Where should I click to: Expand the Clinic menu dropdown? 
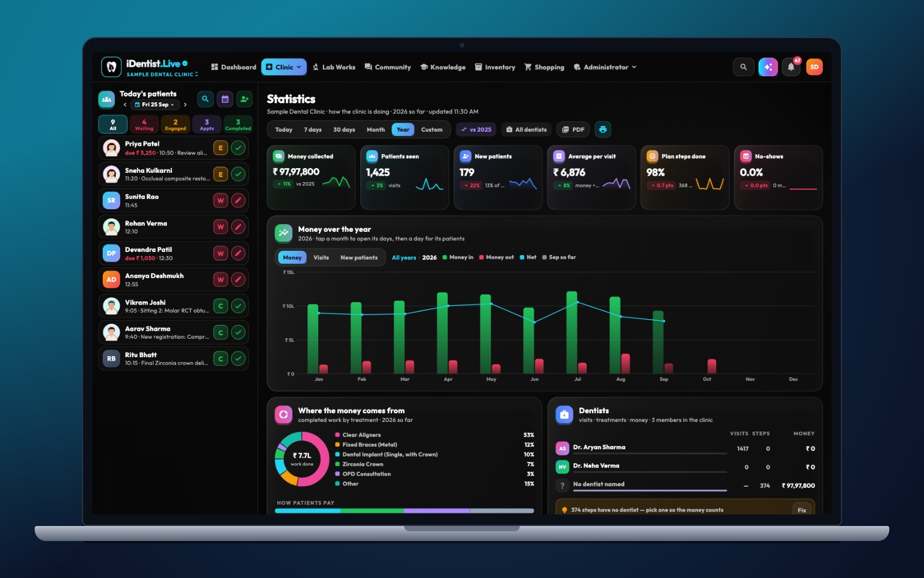(x=284, y=67)
